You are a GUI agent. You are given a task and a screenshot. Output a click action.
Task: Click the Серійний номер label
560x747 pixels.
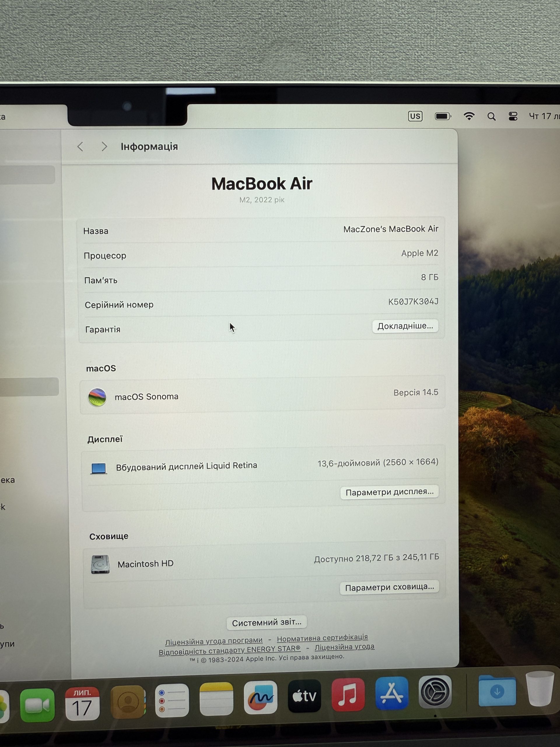point(119,305)
